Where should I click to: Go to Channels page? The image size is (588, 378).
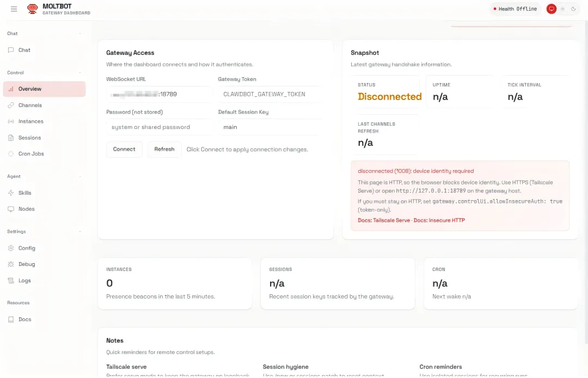(x=30, y=106)
